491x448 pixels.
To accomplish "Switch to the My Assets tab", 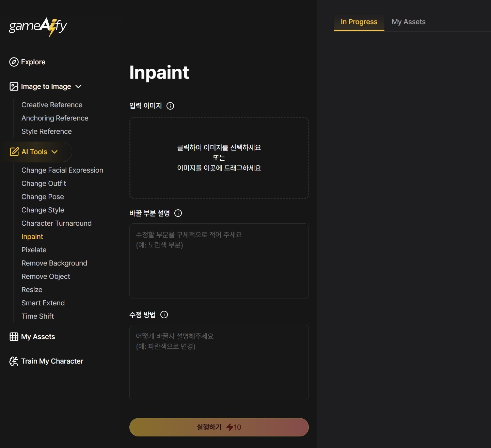I will (x=408, y=22).
